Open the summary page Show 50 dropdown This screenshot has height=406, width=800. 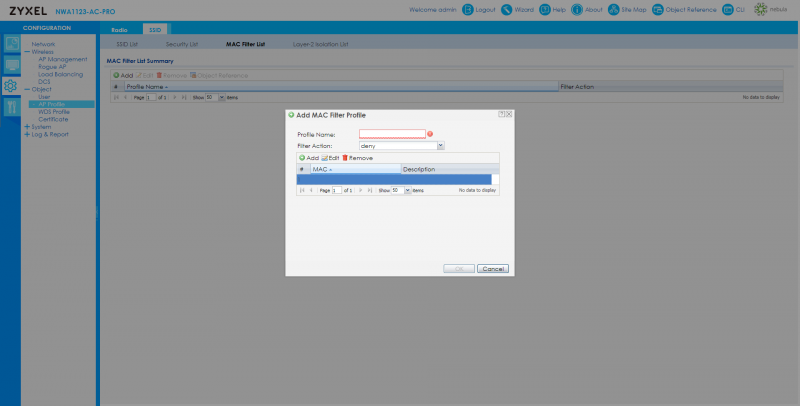pos(221,97)
